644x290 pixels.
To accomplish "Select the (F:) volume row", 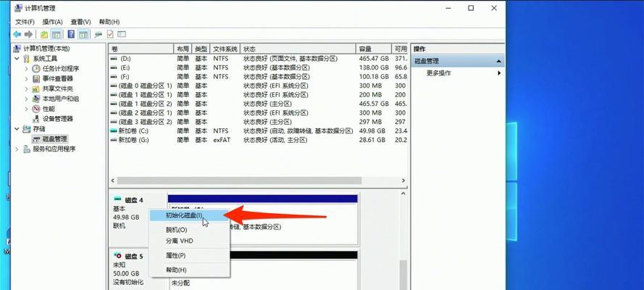I will pos(259,77).
